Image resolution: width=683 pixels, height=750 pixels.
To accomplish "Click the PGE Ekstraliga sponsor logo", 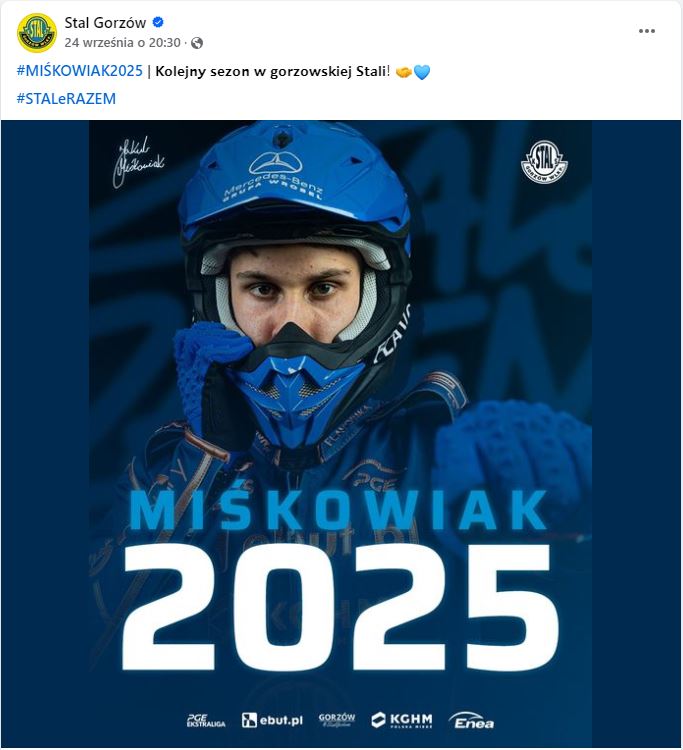I will 207,720.
